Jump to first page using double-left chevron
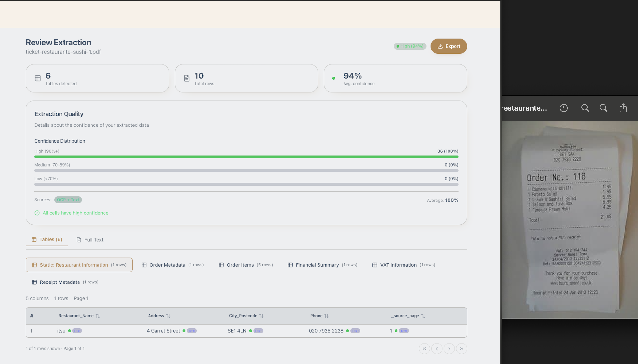 424,348
